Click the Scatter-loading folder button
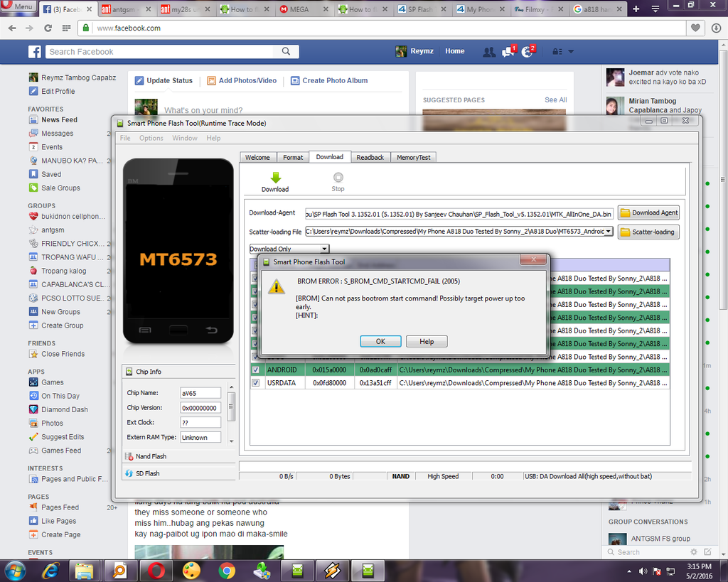The height and width of the screenshot is (582, 728). point(648,232)
